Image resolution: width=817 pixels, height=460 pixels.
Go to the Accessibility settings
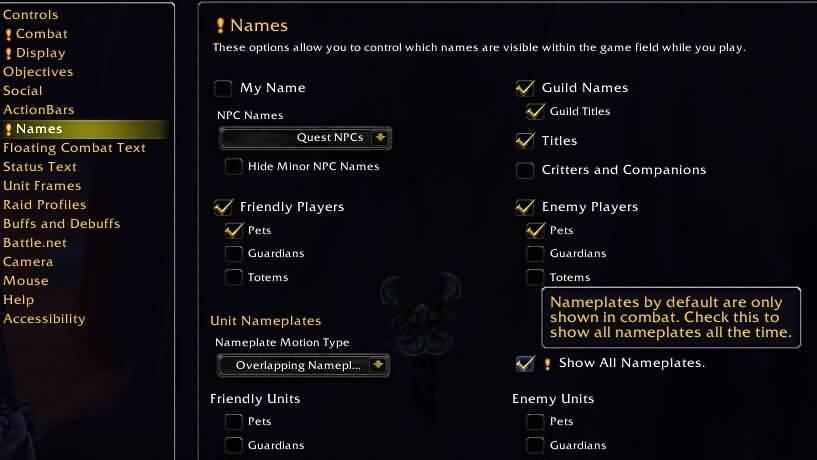(44, 319)
